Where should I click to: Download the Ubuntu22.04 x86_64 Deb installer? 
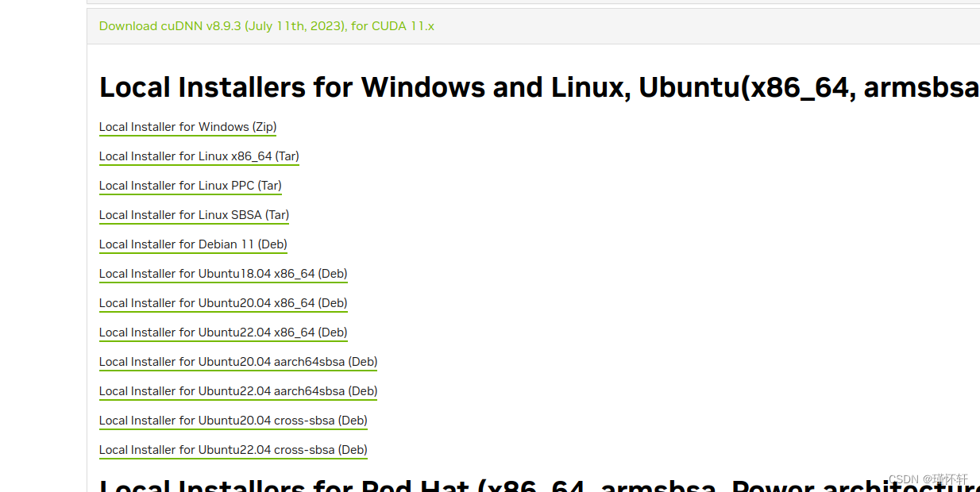pyautogui.click(x=223, y=332)
